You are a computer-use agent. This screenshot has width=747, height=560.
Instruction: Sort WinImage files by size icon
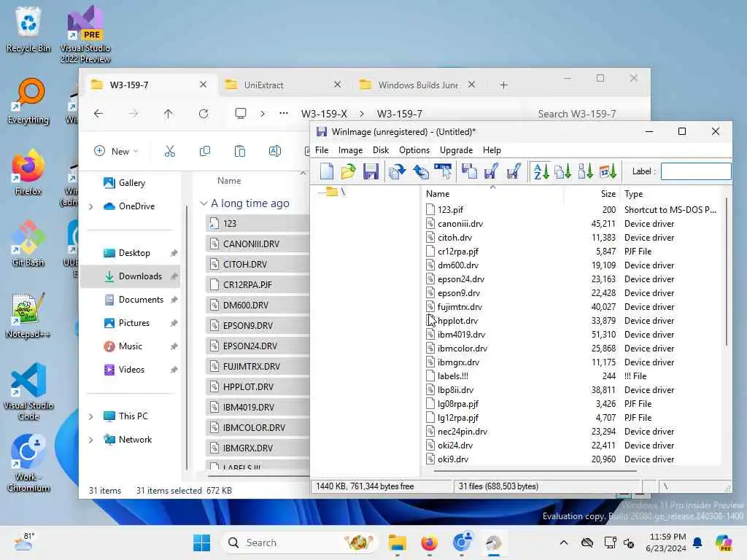(x=585, y=171)
